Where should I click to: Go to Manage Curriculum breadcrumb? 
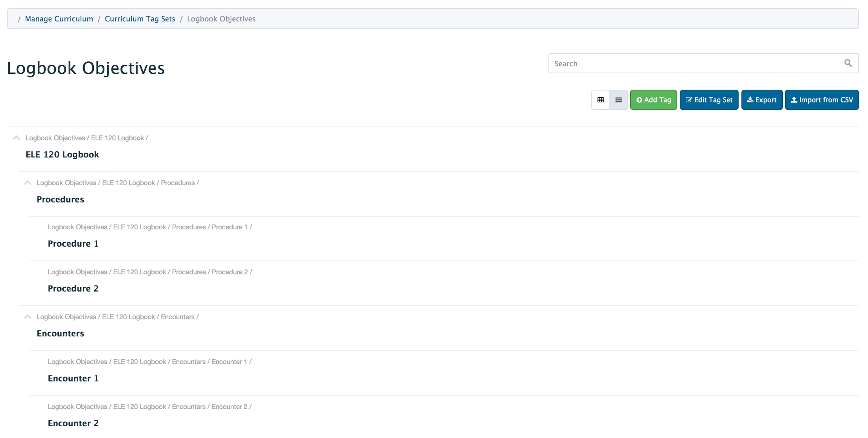[x=59, y=19]
